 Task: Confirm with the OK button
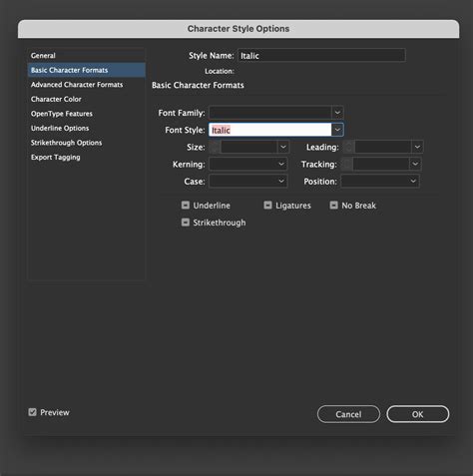click(418, 414)
